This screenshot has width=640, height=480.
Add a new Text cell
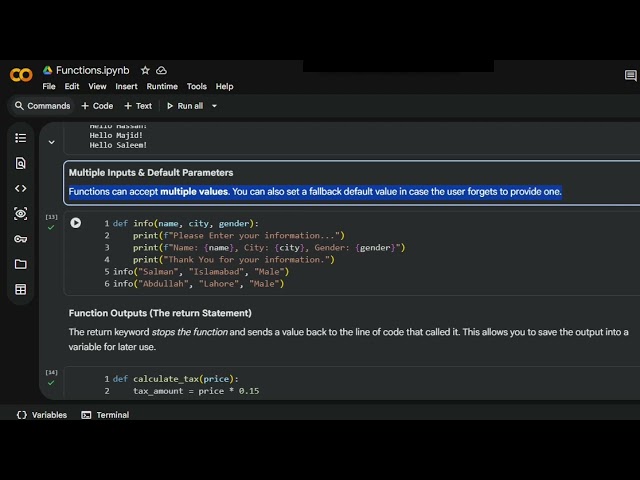[138, 106]
